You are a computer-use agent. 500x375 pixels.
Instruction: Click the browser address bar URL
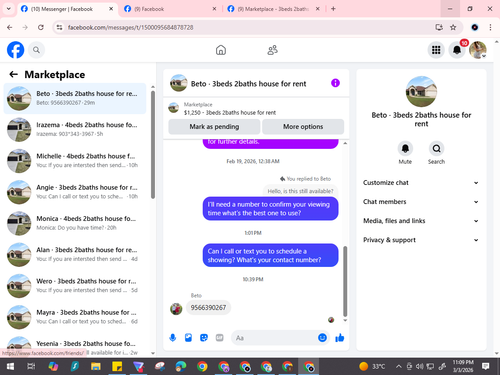pos(130,27)
